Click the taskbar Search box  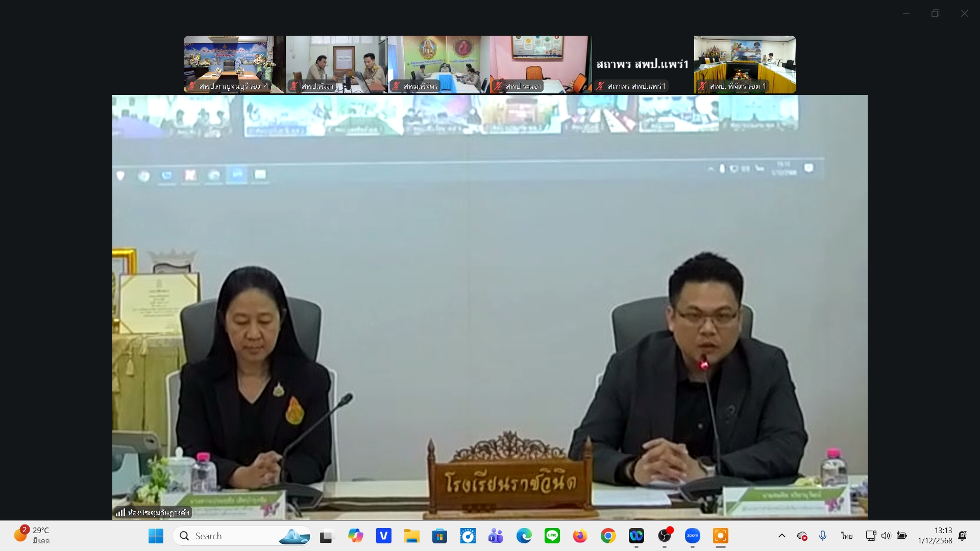tap(242, 536)
